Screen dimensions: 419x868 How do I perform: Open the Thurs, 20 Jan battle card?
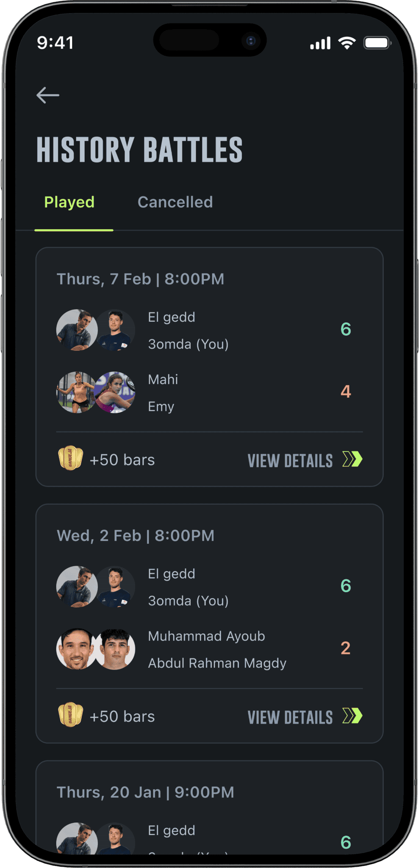pyautogui.click(x=209, y=805)
